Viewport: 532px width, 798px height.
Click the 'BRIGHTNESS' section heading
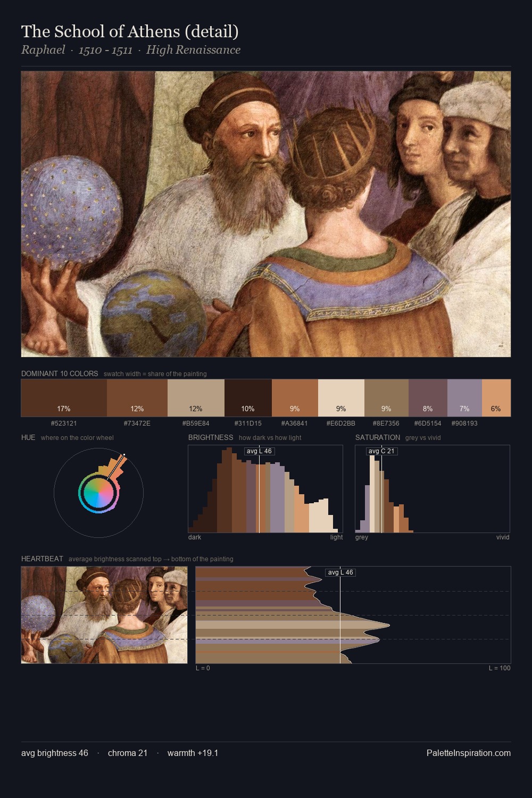(x=211, y=437)
